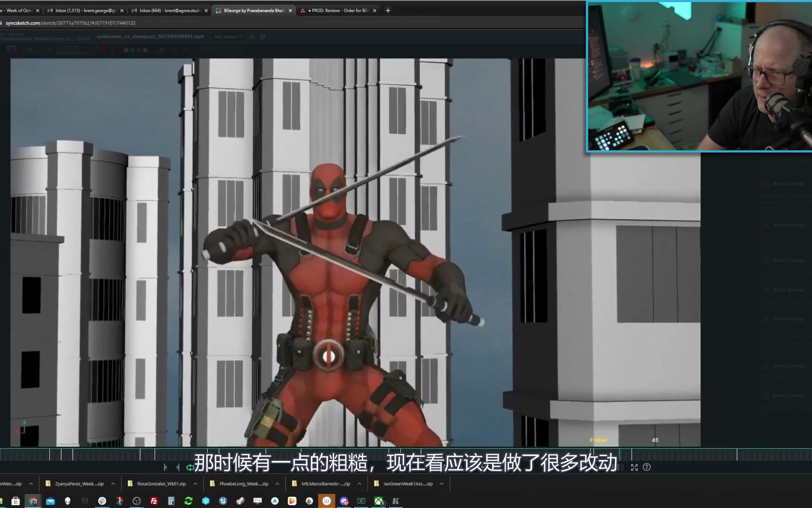Toggle the green loop playback button
This screenshot has width=812, height=508.
point(190,467)
